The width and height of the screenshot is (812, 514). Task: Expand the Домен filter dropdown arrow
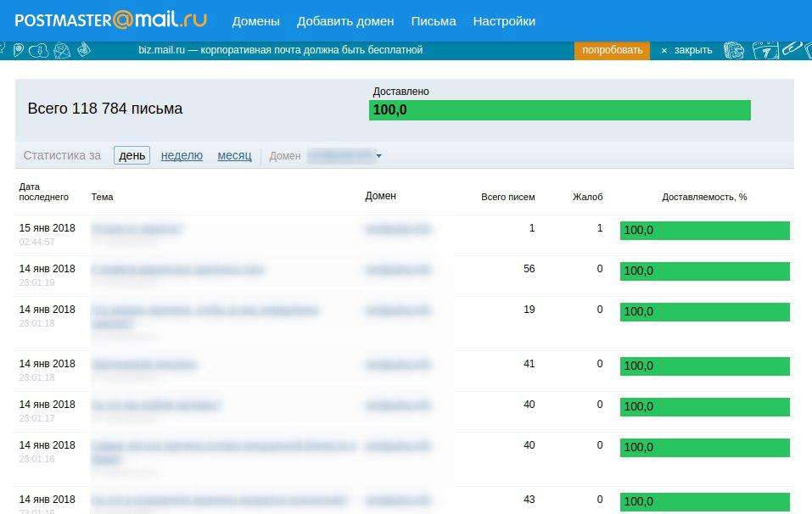[x=379, y=156]
